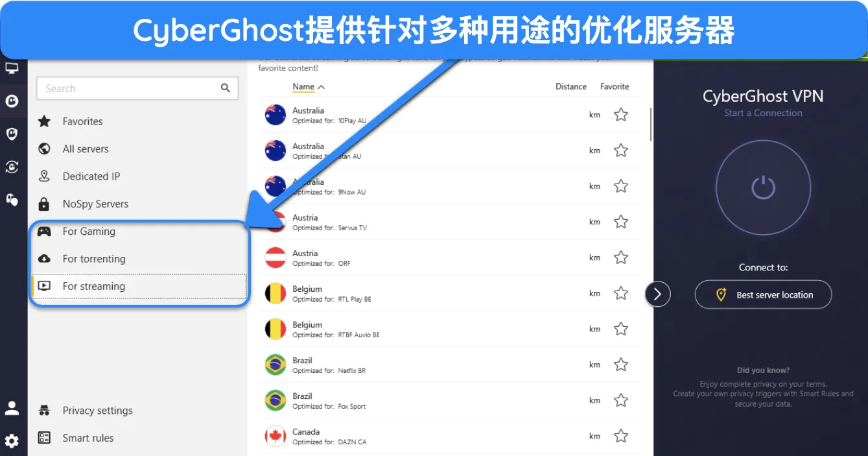Toggle favorite for Brazil Netflix BR
Screen dimensions: 868x456
click(620, 365)
